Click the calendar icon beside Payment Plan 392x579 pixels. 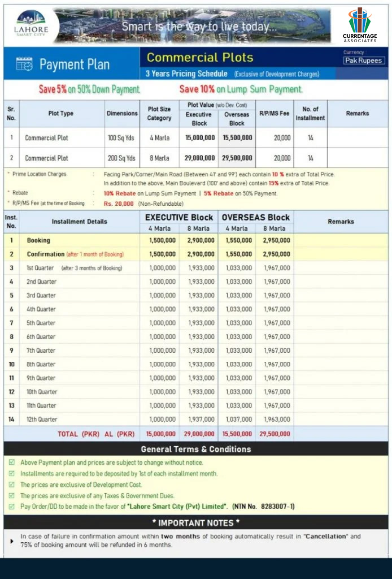(24, 64)
